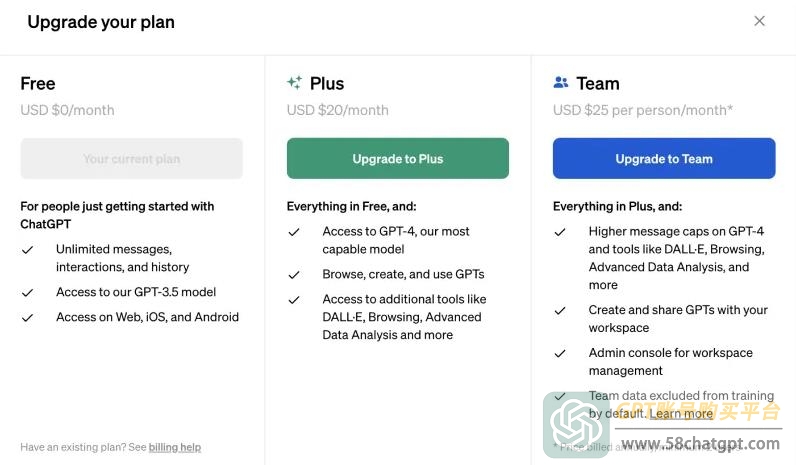Click checkmark beside Admin console feature
This screenshot has height=465, width=796.
coord(560,353)
